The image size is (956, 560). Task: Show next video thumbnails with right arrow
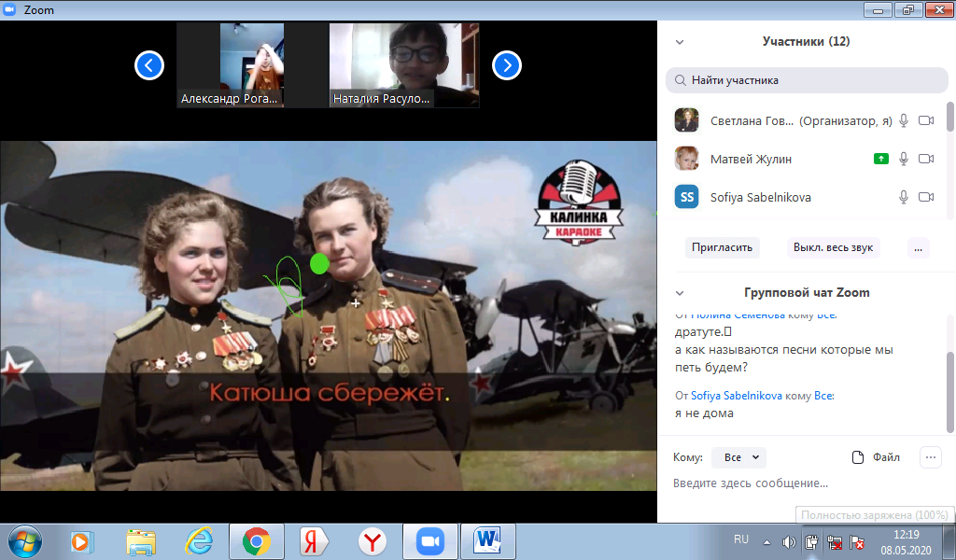(x=507, y=65)
